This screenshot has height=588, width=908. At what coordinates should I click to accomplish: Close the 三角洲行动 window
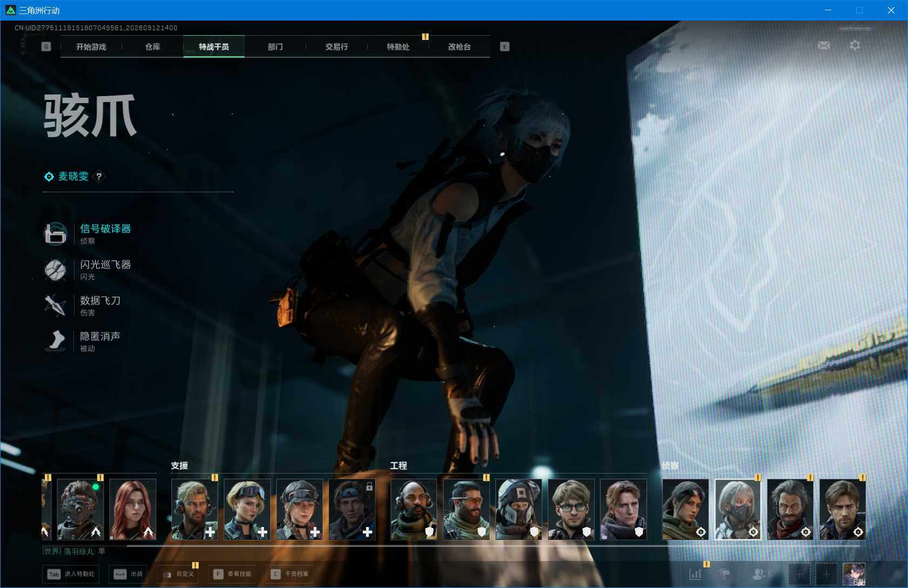point(891,10)
